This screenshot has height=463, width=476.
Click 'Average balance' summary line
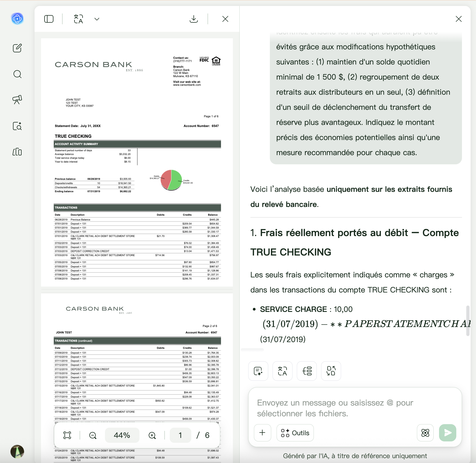[x=93, y=154]
